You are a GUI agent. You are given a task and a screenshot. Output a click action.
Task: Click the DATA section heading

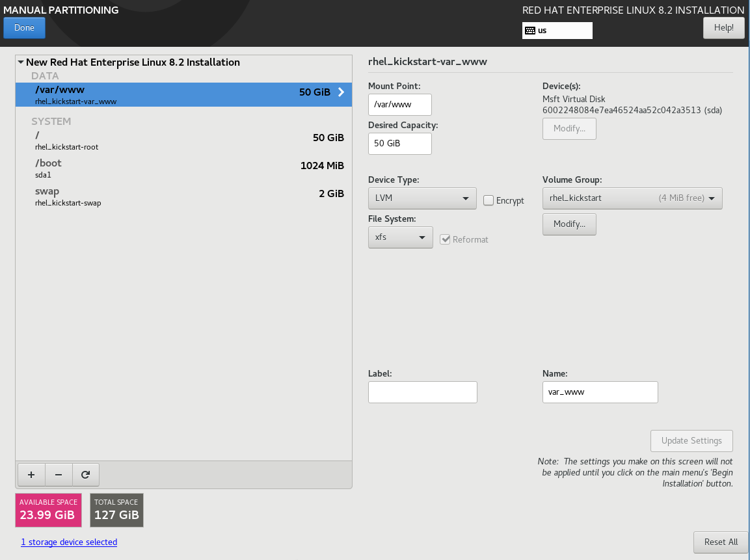tap(45, 76)
